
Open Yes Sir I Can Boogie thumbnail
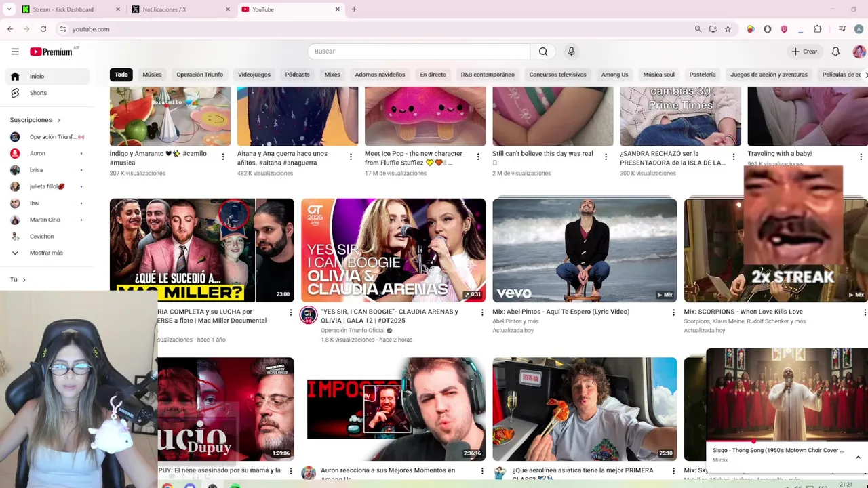393,250
